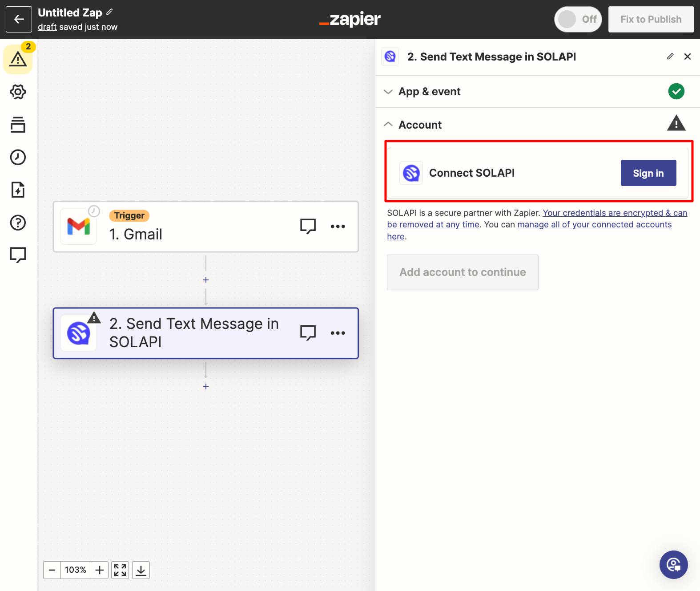Toggle the Zap On/Off switch
700x591 pixels.
[x=578, y=19]
